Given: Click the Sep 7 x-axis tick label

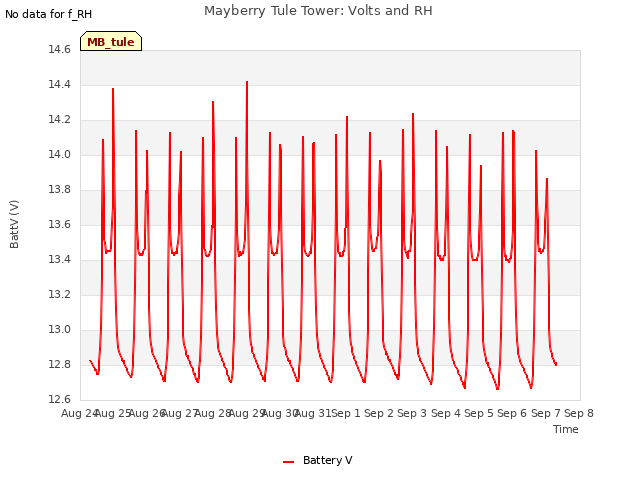Looking at the screenshot, I should (546, 413).
